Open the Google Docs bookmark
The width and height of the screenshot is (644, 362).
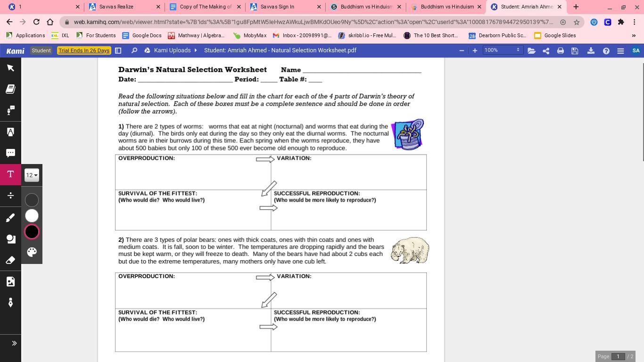pos(142,35)
